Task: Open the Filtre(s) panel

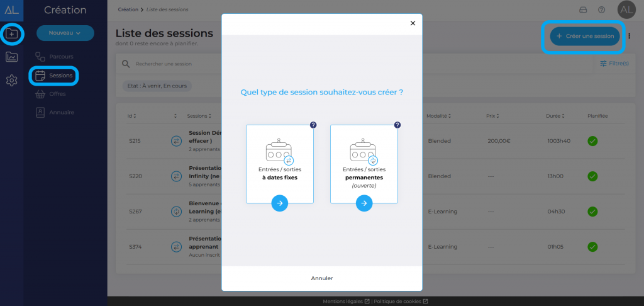Action: point(614,64)
